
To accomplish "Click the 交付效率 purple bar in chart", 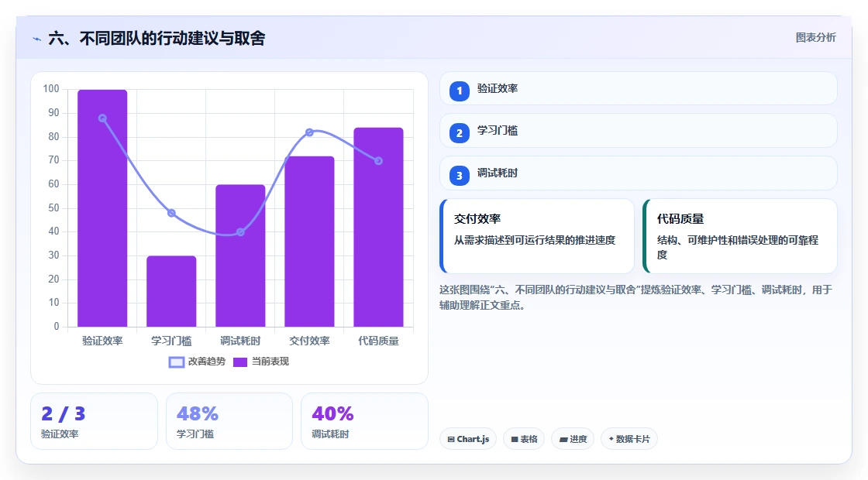I will 309,241.
